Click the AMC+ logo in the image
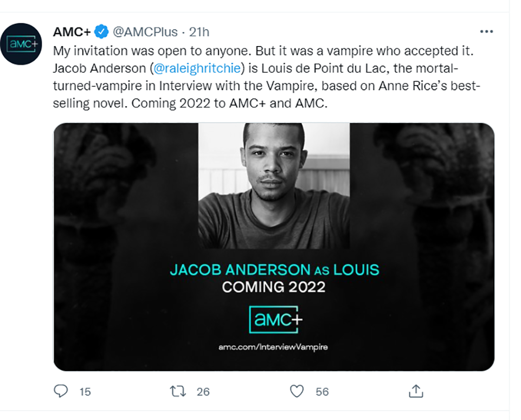The width and height of the screenshot is (521, 420). [275, 319]
